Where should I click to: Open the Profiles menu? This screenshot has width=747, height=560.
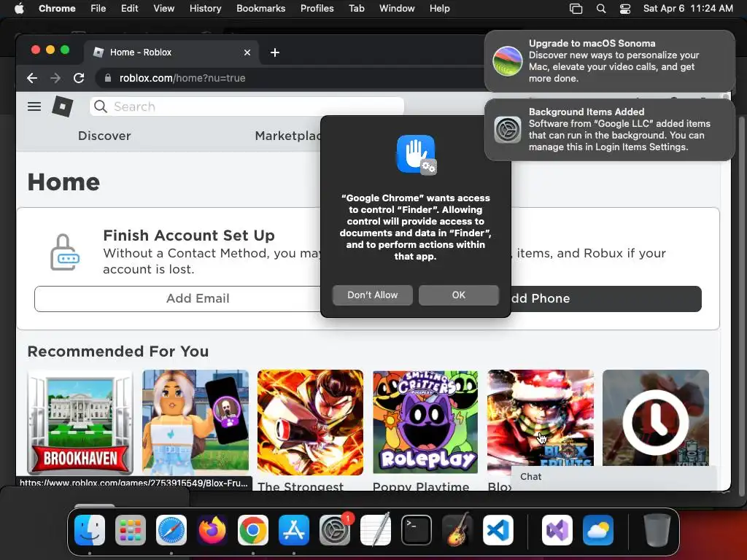317,9
